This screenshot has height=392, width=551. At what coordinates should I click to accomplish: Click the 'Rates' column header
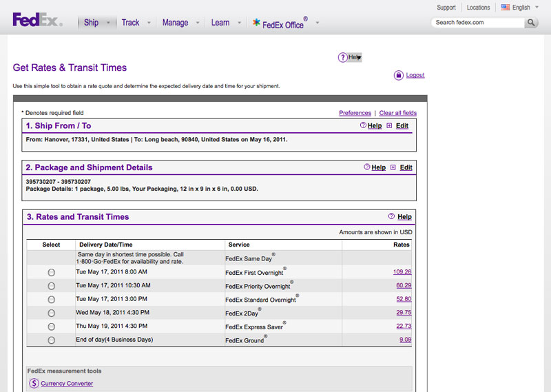(402, 245)
